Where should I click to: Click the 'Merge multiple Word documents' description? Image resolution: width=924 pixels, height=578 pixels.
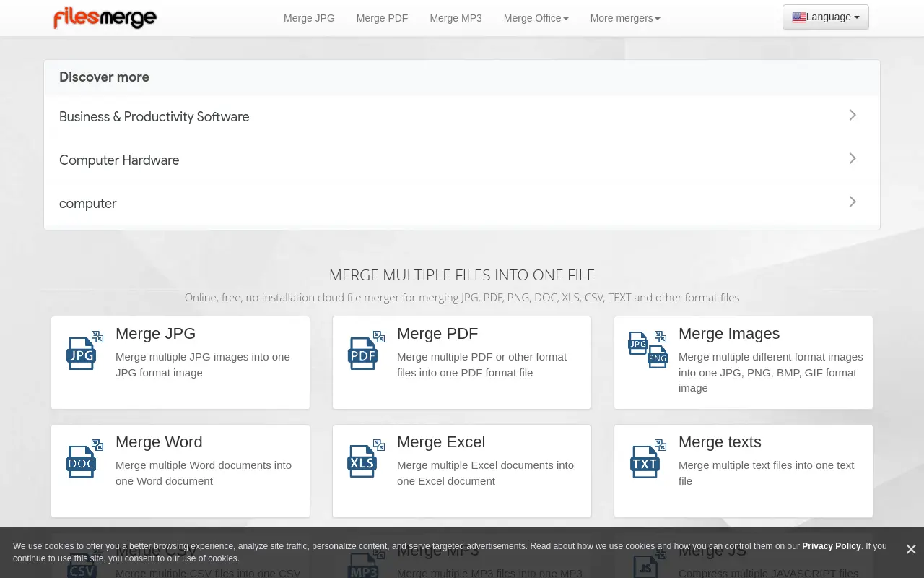pos(204,473)
